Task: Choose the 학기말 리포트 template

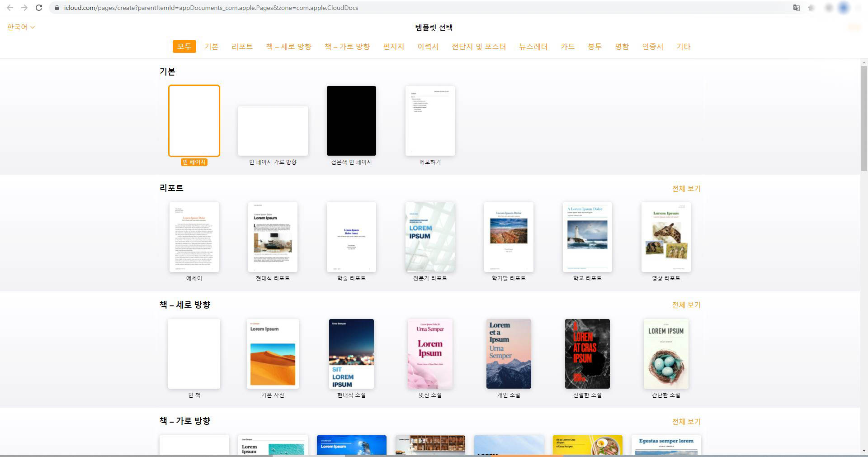Action: click(509, 237)
